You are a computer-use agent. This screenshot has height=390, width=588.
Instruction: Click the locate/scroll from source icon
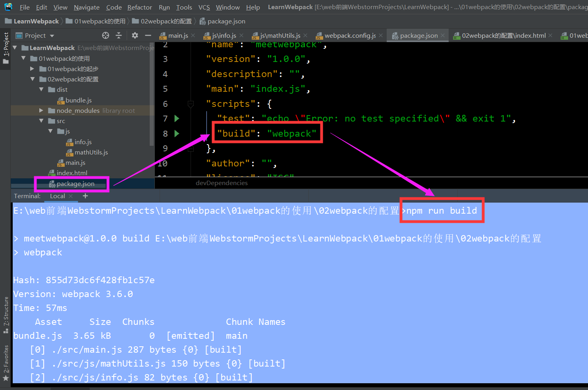point(106,35)
